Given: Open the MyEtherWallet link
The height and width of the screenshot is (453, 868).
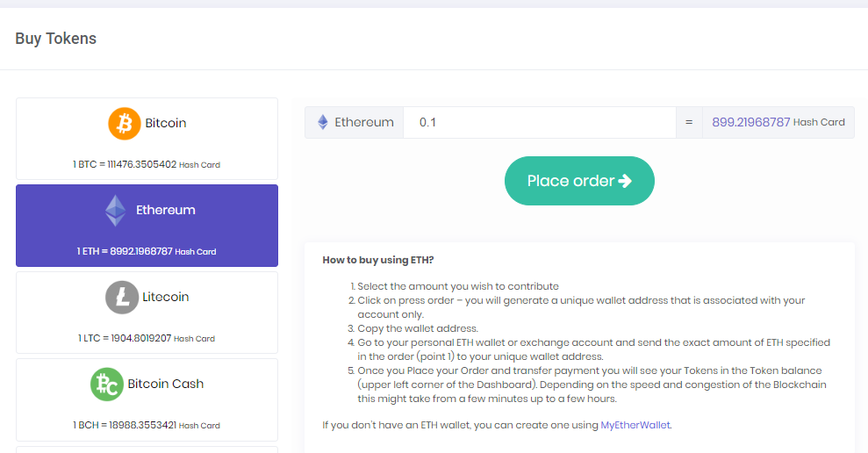Looking at the screenshot, I should pyautogui.click(x=635, y=426).
